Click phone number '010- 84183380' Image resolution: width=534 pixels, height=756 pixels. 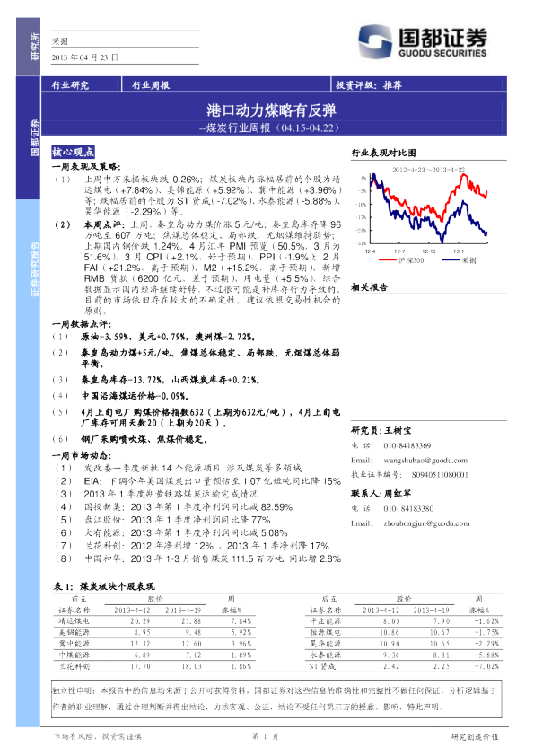point(408,509)
